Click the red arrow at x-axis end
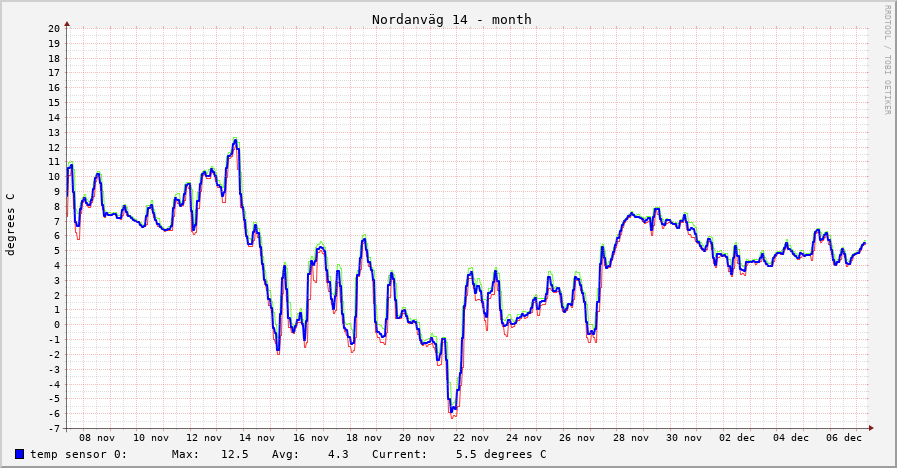Image resolution: width=897 pixels, height=468 pixels. click(x=871, y=428)
